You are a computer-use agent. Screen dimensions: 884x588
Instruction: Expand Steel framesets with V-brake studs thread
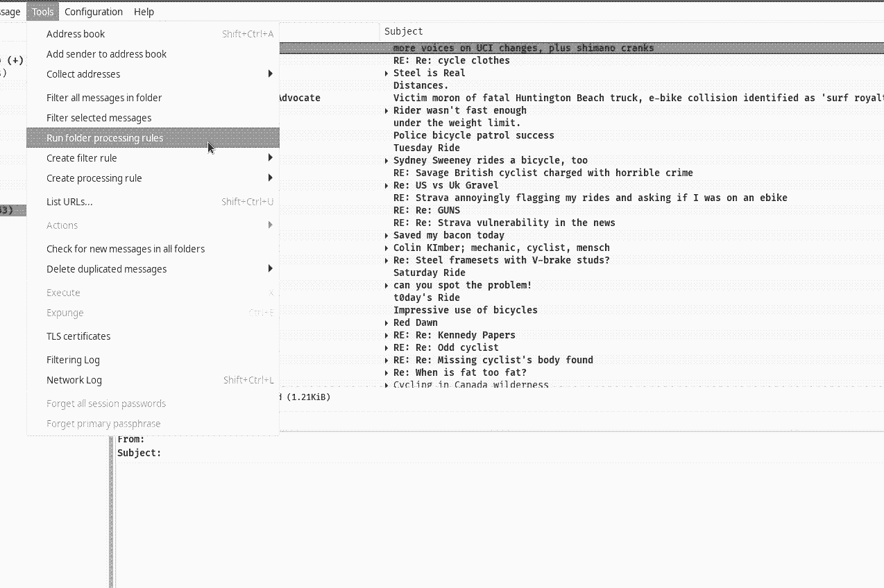[x=386, y=260]
